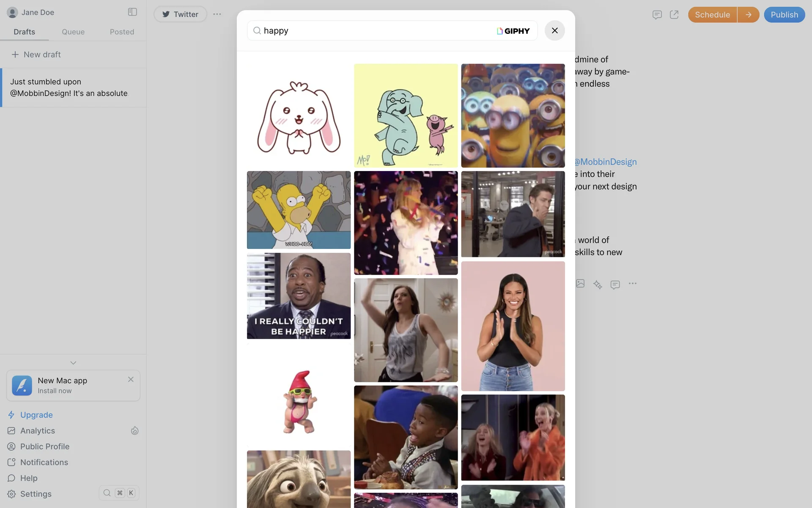Switch to the Queue tab
The width and height of the screenshot is (812, 508).
point(73,32)
